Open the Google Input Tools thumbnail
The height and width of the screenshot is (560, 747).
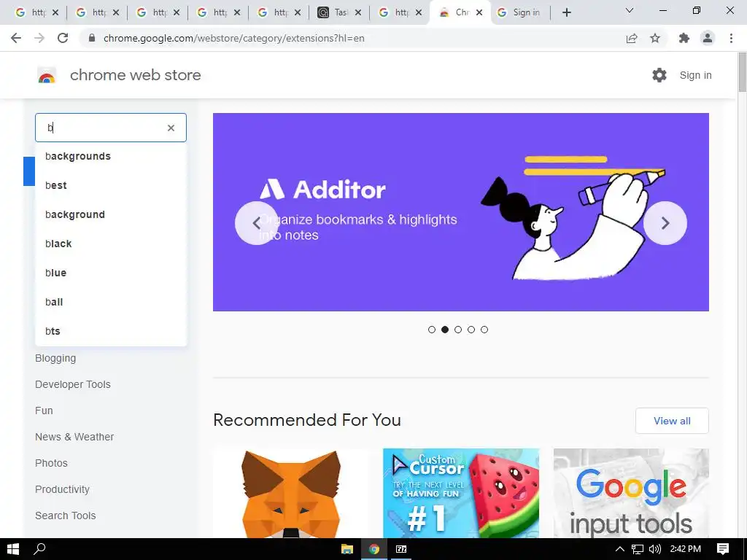pyautogui.click(x=631, y=494)
